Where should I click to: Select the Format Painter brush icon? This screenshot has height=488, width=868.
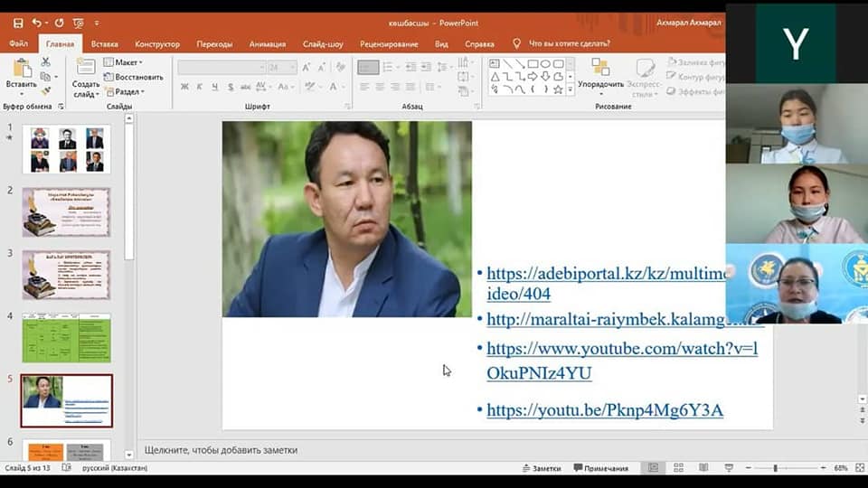46,90
